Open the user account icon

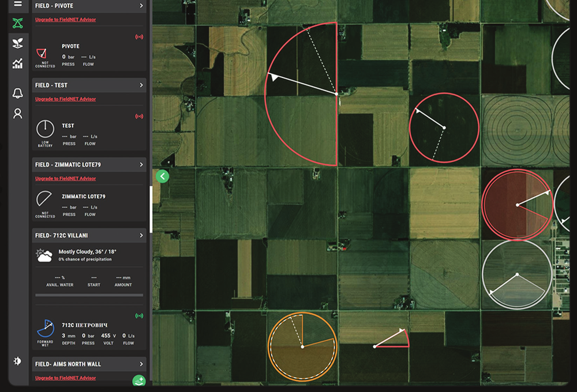click(17, 113)
